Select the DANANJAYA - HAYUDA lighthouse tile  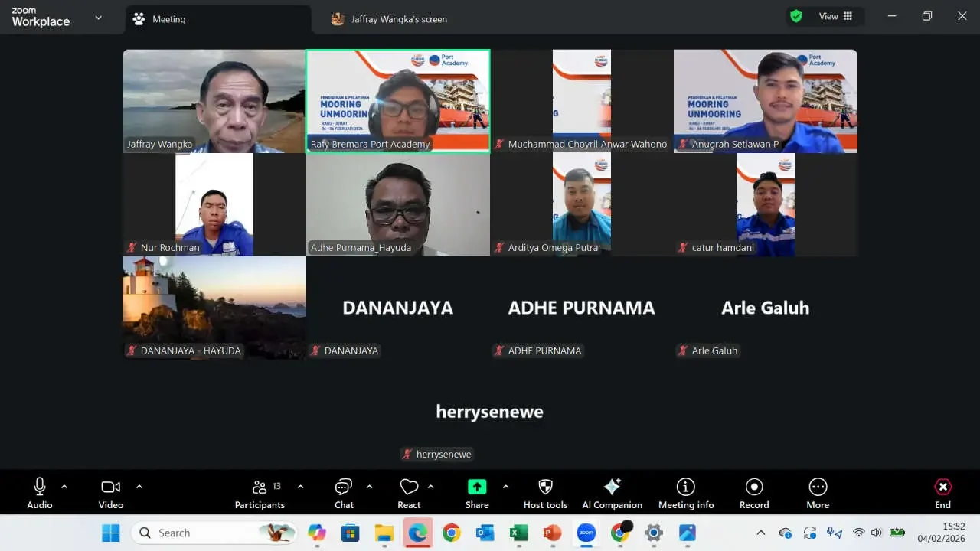(x=214, y=308)
